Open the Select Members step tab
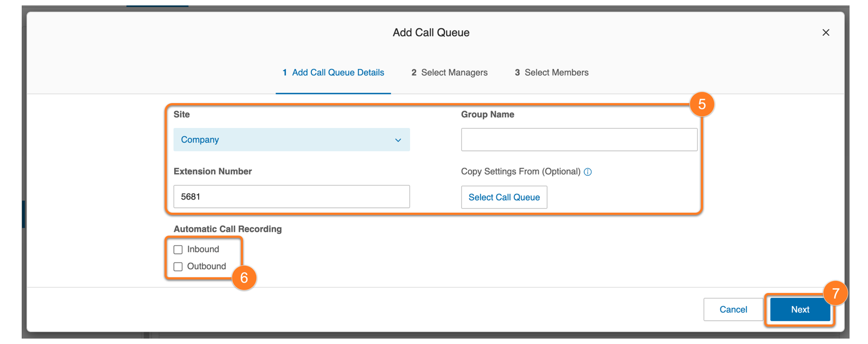 [551, 73]
